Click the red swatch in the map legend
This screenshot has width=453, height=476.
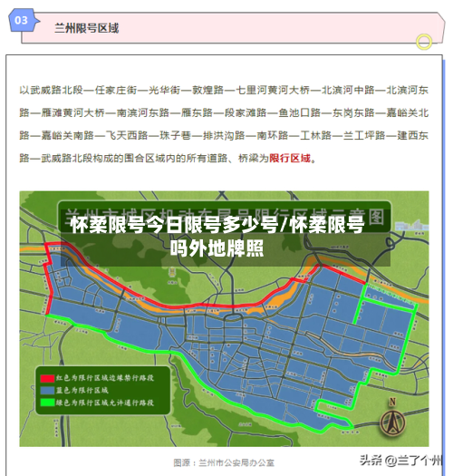47,378
